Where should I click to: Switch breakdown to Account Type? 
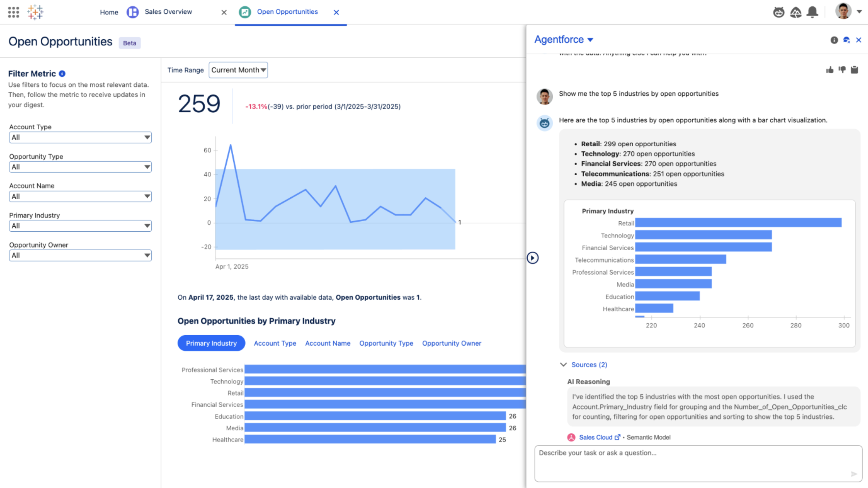pos(275,343)
